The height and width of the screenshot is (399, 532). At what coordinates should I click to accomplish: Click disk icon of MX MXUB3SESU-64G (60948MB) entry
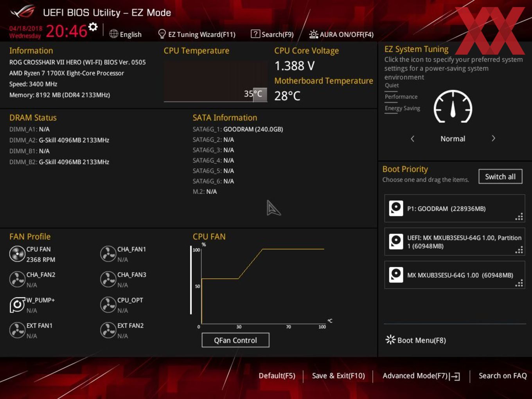coord(396,275)
